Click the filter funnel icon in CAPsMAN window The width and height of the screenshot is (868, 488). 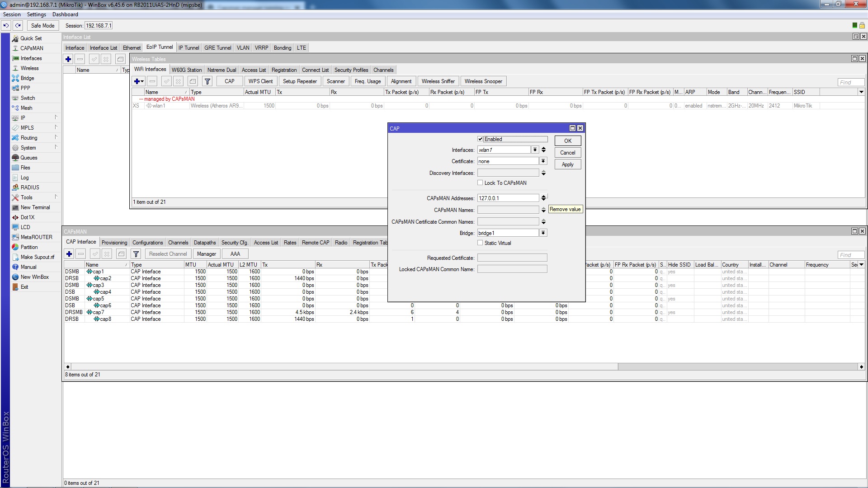click(136, 254)
